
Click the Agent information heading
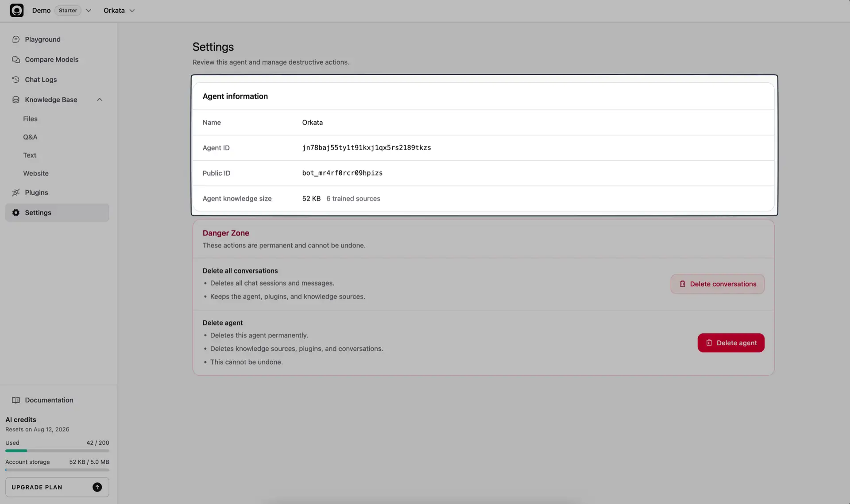point(235,96)
